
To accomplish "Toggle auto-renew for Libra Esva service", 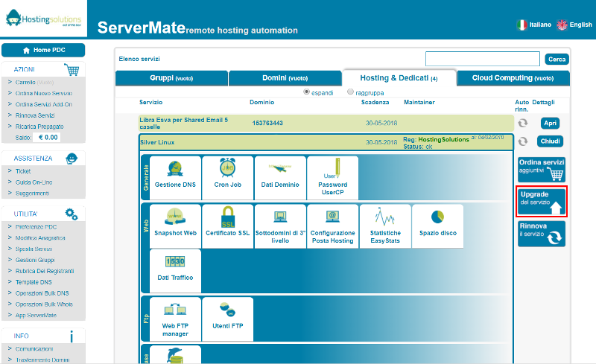I will coord(523,123).
